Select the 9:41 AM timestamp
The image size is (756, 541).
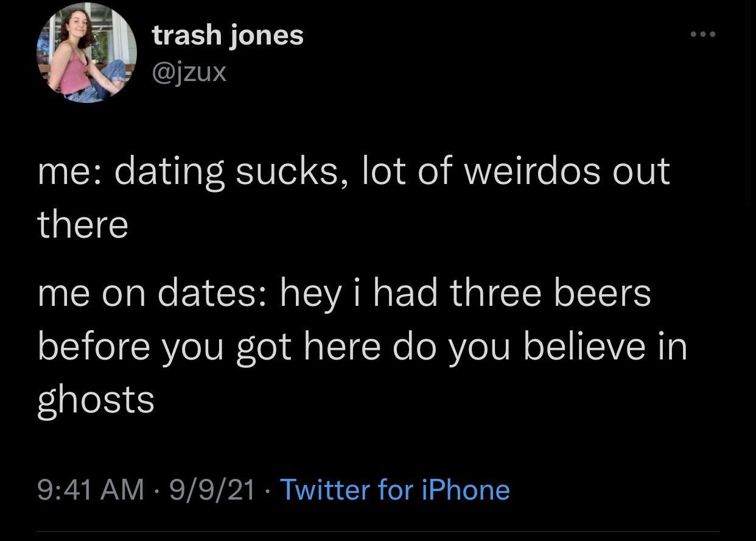pyautogui.click(x=91, y=490)
